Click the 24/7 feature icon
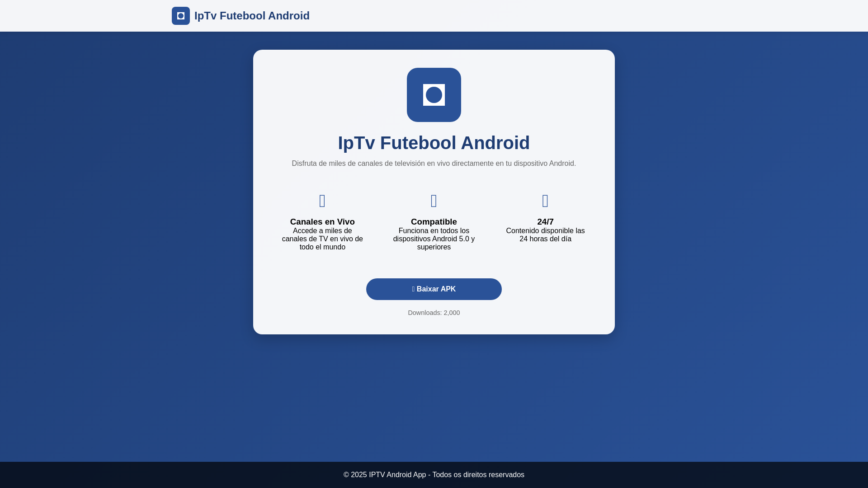The height and width of the screenshot is (488, 868). click(545, 201)
